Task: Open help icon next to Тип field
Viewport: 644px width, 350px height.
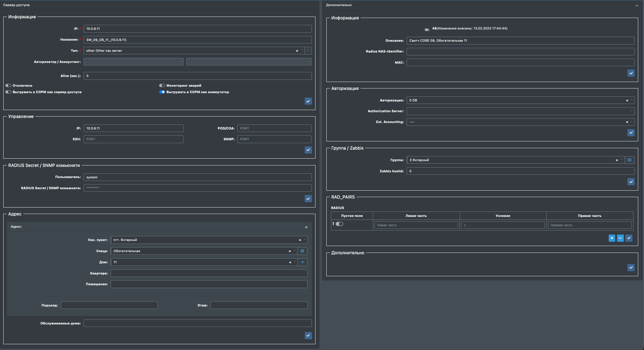Action: coord(308,51)
